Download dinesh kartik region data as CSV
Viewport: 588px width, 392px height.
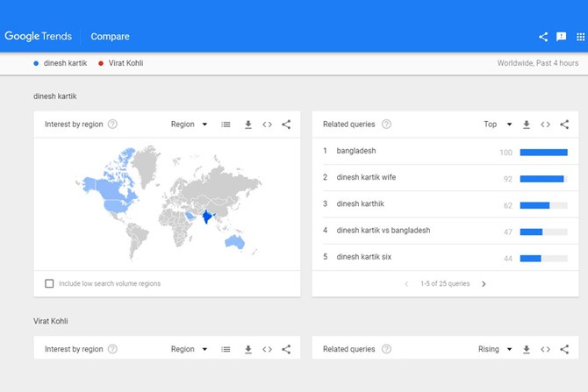point(248,125)
